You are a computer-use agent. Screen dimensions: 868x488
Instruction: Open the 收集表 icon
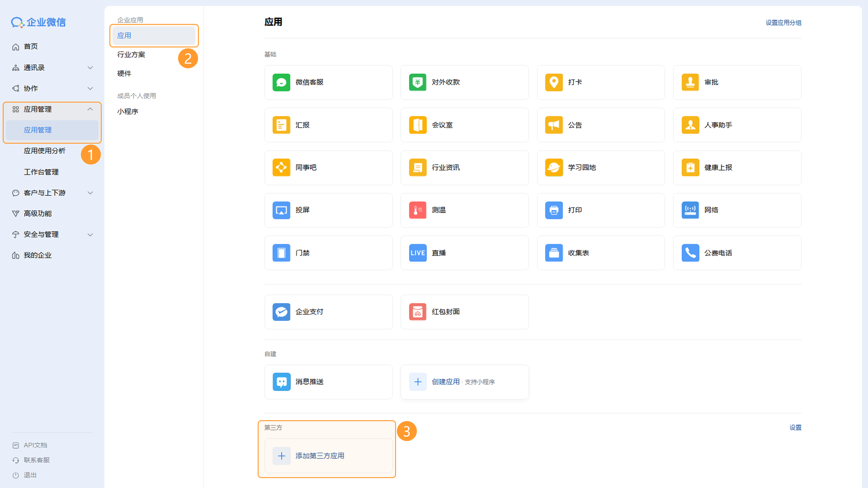(554, 253)
